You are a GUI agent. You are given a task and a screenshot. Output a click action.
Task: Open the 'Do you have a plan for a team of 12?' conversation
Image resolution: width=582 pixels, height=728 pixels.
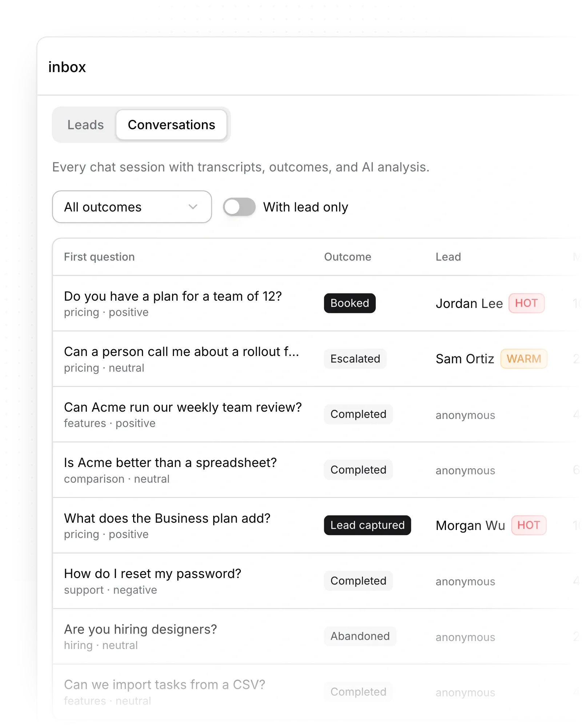point(316,304)
